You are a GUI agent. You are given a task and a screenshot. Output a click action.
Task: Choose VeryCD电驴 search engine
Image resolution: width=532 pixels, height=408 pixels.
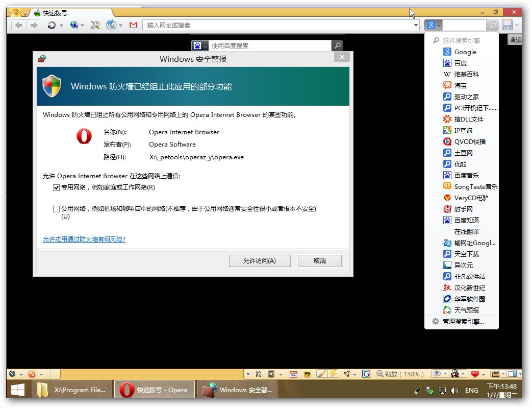(462, 198)
